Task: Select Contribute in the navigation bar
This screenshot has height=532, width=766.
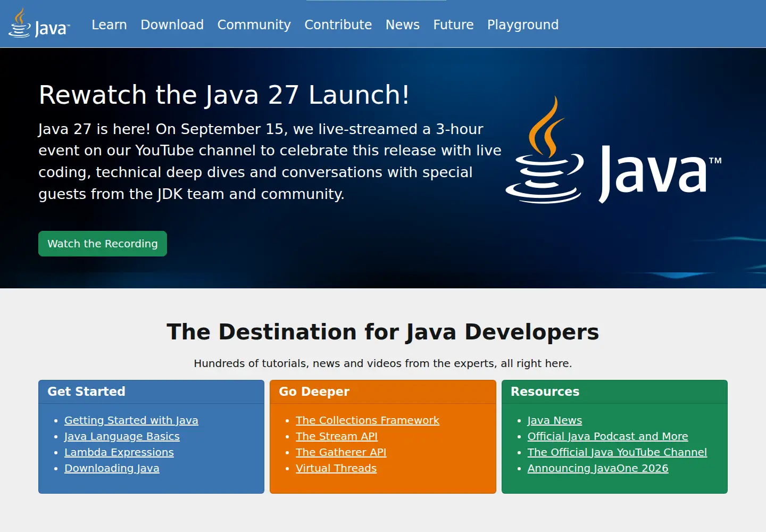Action: point(338,24)
